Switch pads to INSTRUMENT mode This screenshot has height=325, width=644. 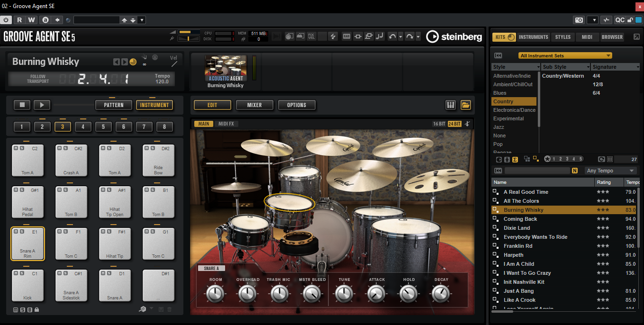click(154, 105)
